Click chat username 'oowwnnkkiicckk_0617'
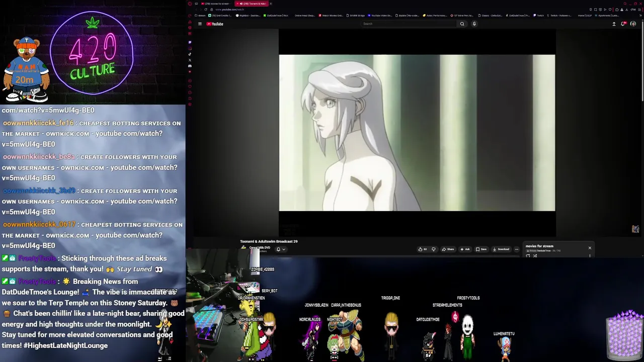Viewport: 644px width, 362px height. tap(39, 225)
